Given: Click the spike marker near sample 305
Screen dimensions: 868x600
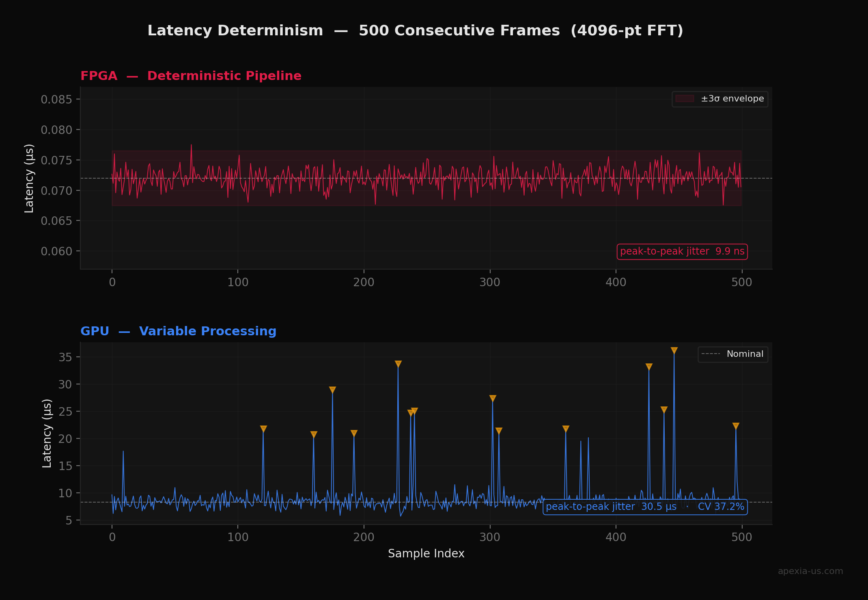Looking at the screenshot, I should [x=493, y=397].
